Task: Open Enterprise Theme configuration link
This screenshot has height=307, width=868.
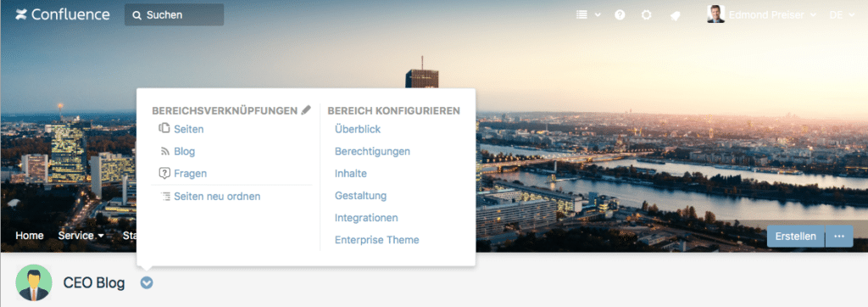Action: click(377, 240)
